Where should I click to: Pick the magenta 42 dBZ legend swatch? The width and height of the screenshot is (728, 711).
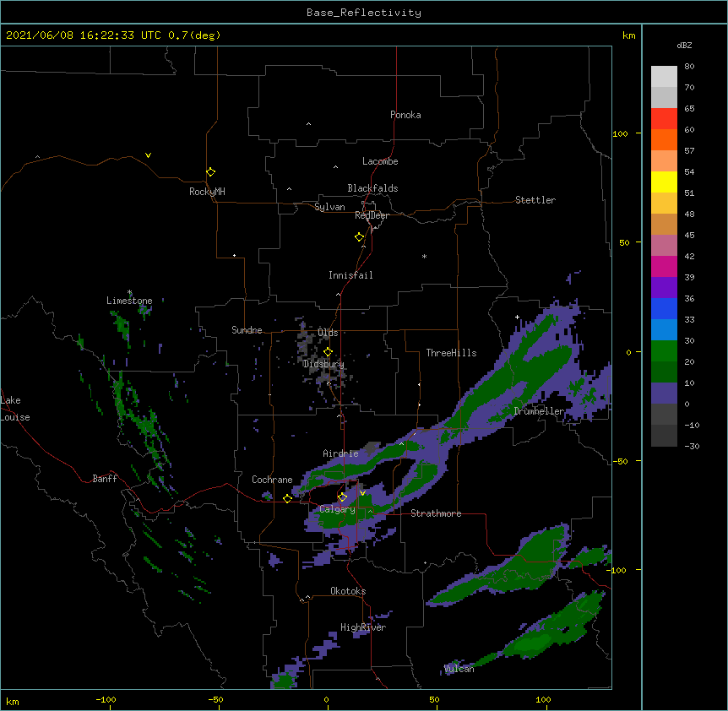pyautogui.click(x=664, y=266)
